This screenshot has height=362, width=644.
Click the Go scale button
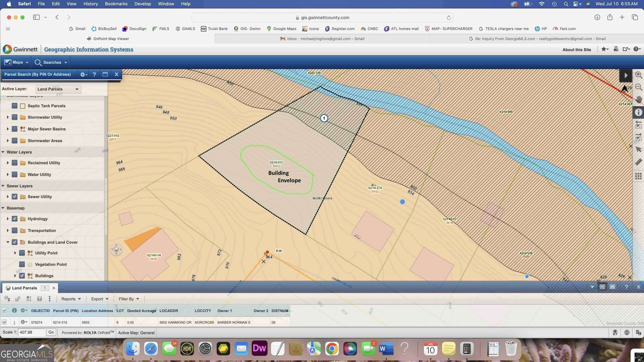point(51,332)
